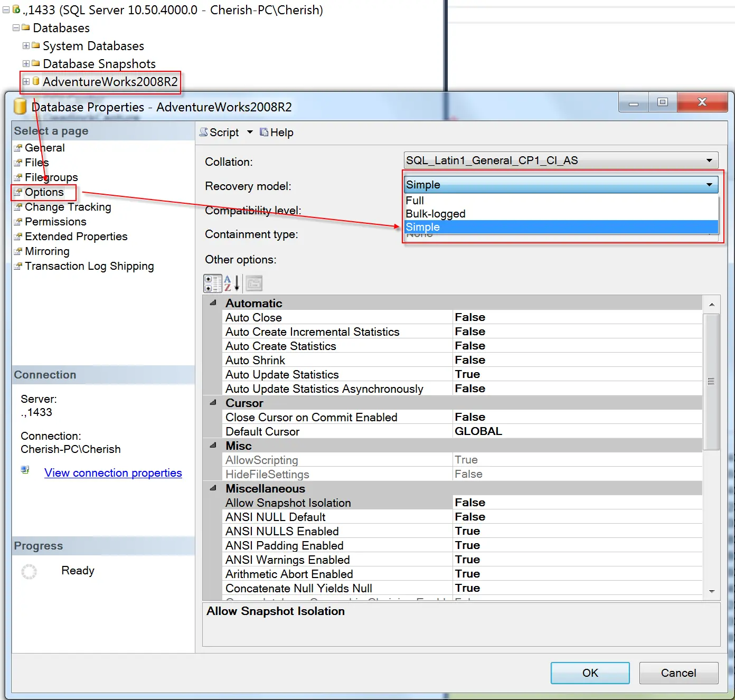Click the page icon beside Filegroups
The image size is (735, 700).
tap(18, 177)
